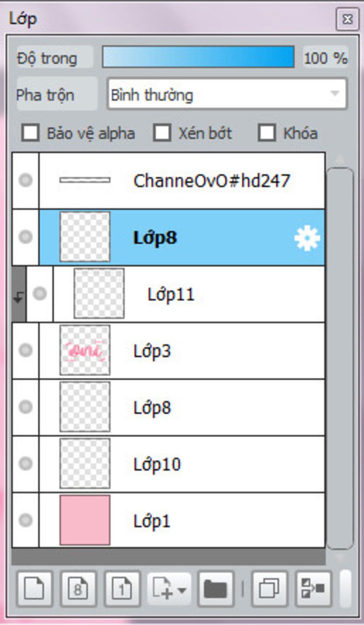Hide the Lớp1 pink background layer
The width and height of the screenshot is (364, 625).
click(26, 520)
